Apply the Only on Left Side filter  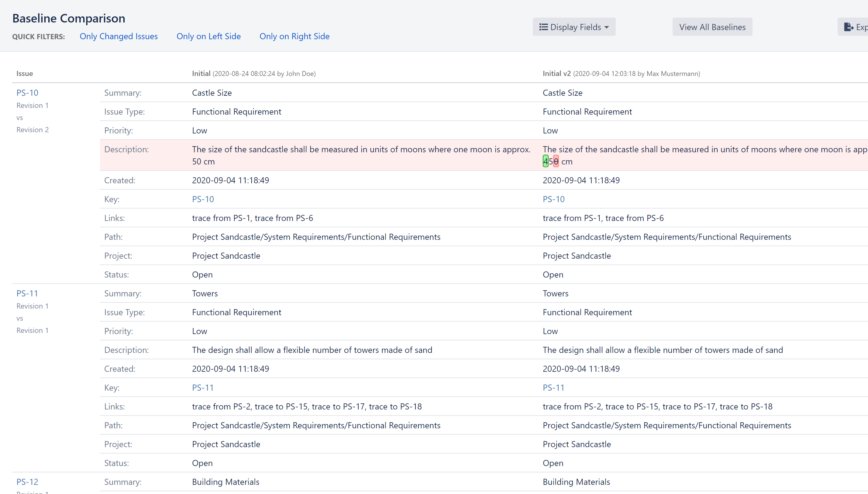tap(208, 36)
